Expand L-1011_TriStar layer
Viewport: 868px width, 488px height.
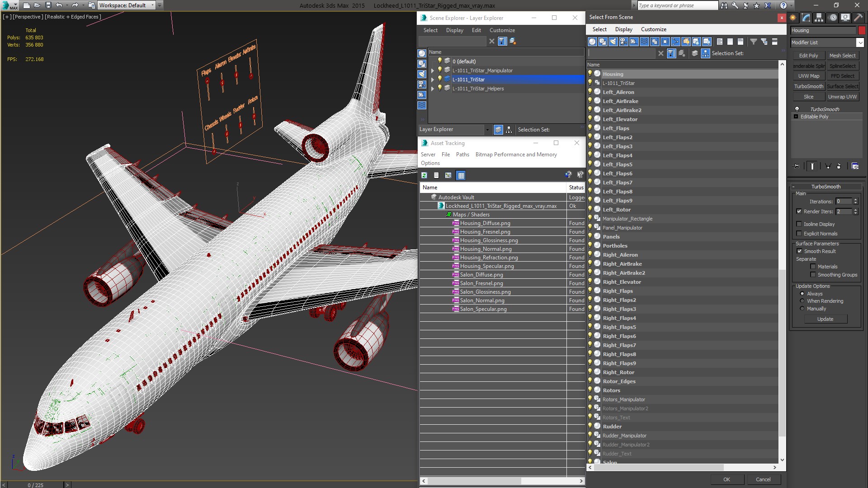click(433, 80)
